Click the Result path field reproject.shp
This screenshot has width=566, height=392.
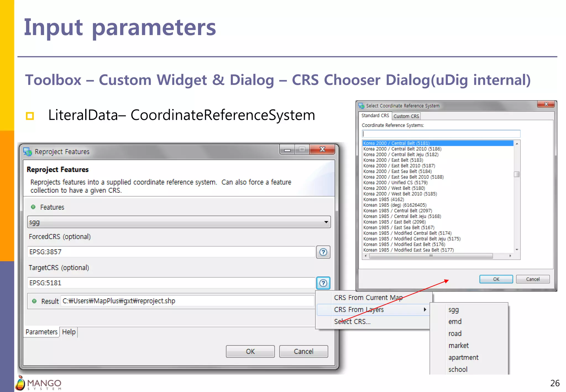[x=187, y=301]
